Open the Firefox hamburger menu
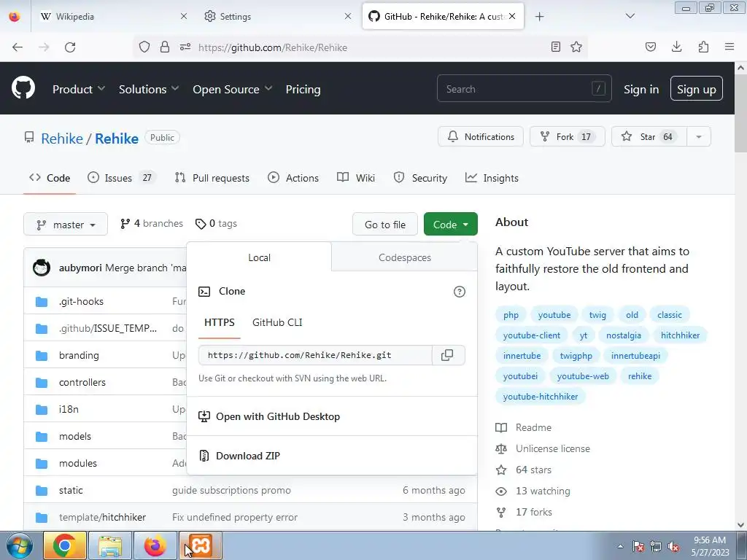 pyautogui.click(x=729, y=47)
